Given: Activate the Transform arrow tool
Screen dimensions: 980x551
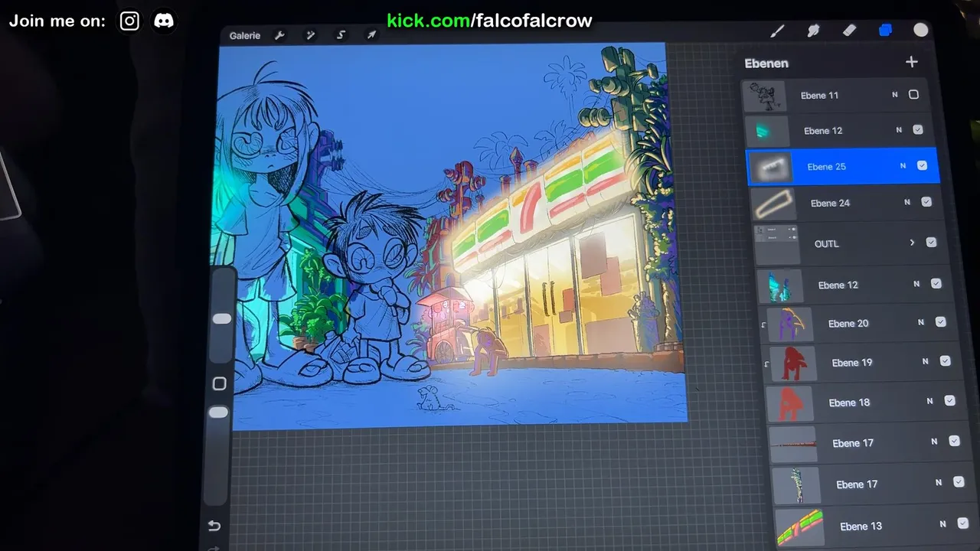Looking at the screenshot, I should [371, 35].
